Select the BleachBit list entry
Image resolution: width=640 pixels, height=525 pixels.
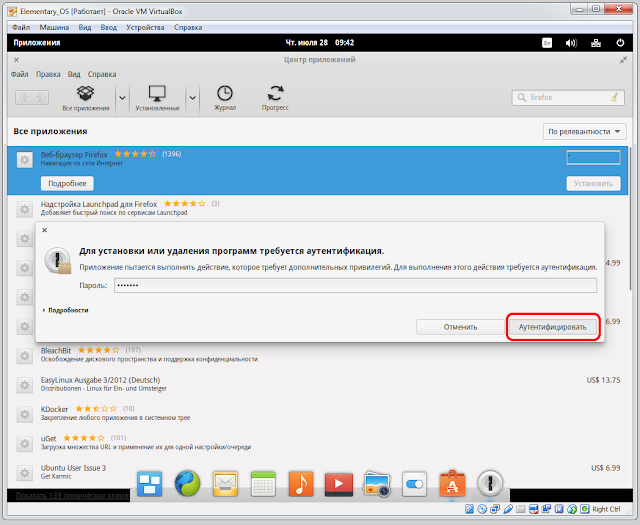[x=318, y=356]
